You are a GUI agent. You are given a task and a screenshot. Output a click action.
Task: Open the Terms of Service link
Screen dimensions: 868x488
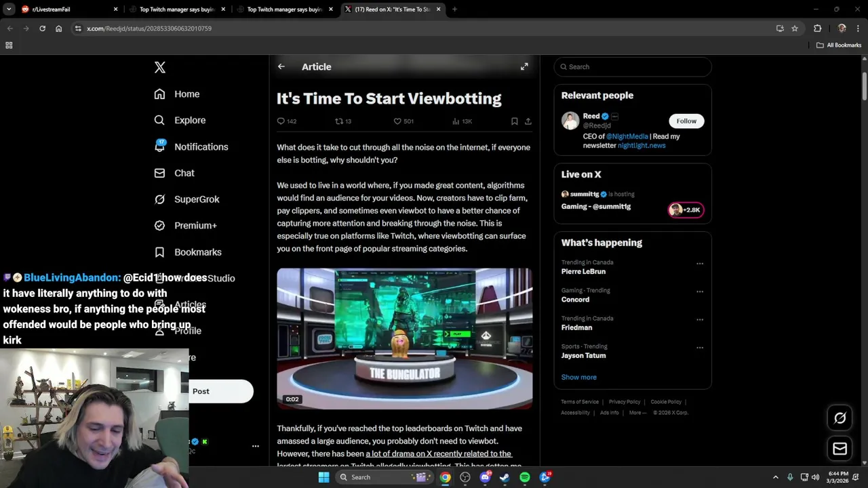point(580,402)
